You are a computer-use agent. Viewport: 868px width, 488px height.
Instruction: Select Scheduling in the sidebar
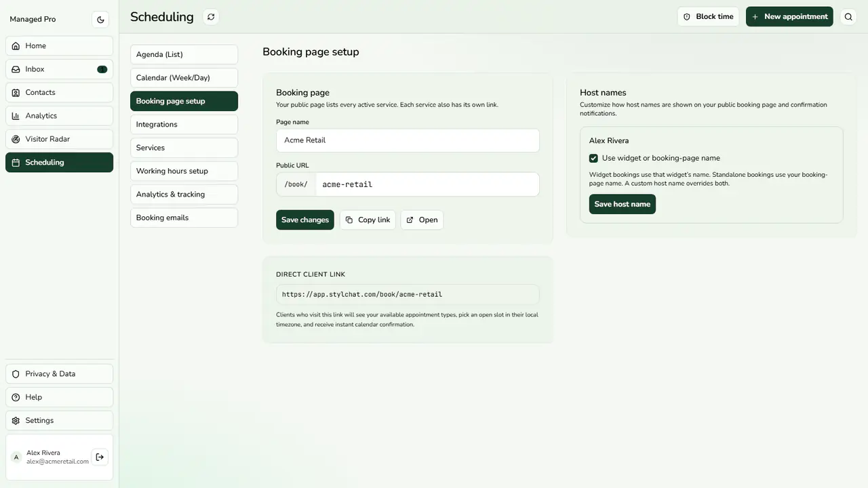tap(60, 163)
